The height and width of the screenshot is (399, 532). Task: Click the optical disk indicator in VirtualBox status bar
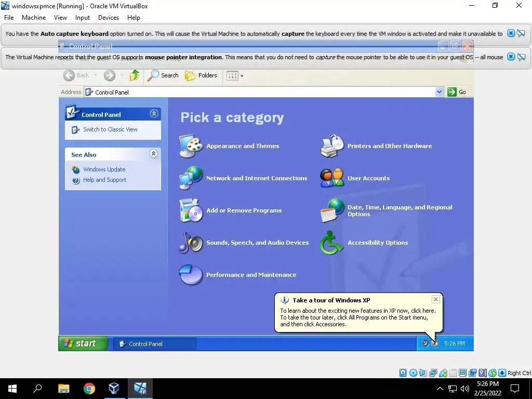413,373
